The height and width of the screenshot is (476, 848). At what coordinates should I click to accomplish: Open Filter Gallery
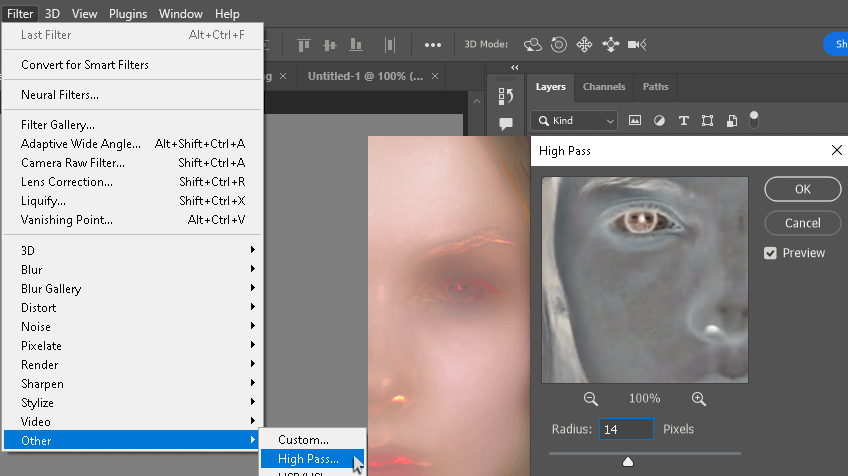(x=132, y=124)
